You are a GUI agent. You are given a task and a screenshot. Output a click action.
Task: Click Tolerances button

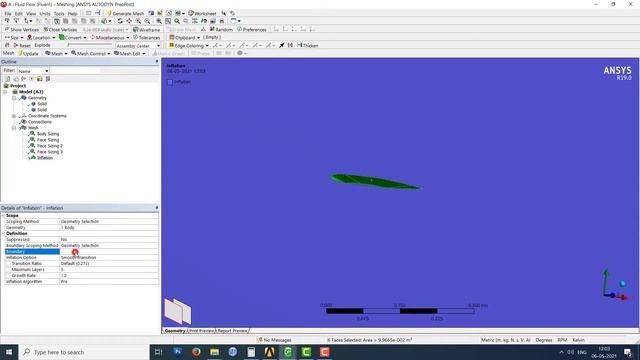147,38
